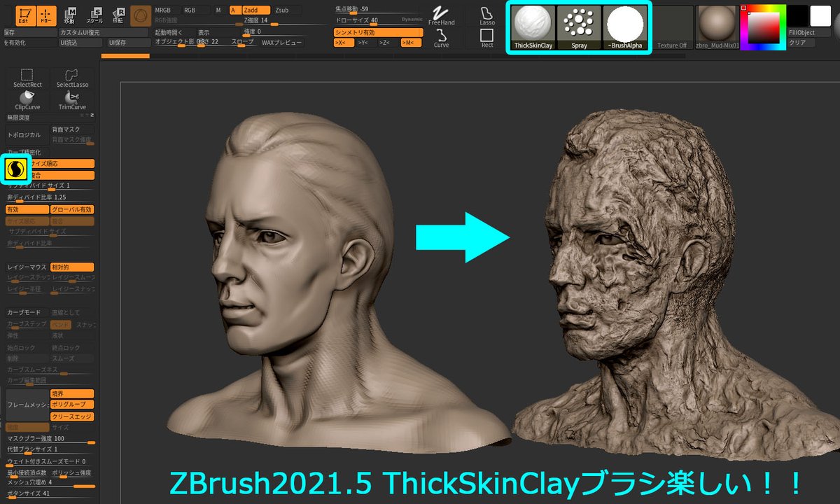This screenshot has width=840, height=504.
Task: Toggle X axis symmetry >X<
Action: pos(344,43)
